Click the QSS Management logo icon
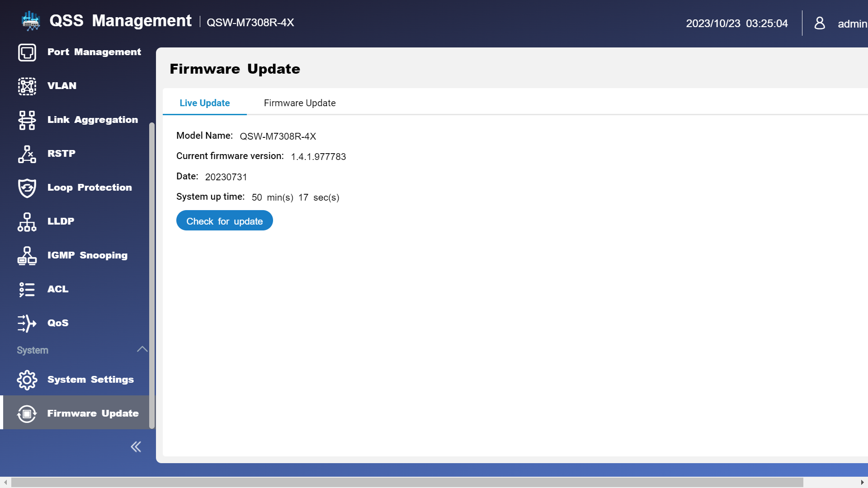This screenshot has height=488, width=868. pos(31,21)
